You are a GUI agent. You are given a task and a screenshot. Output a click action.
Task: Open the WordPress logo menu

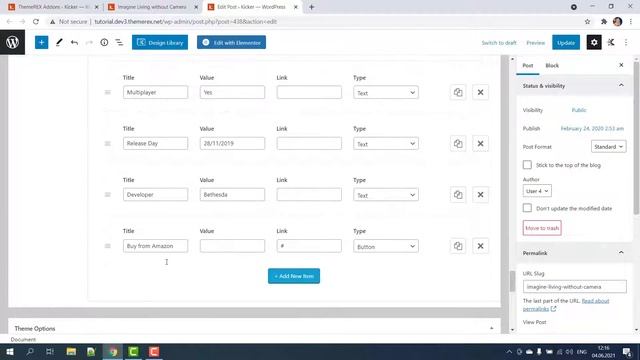coord(12,42)
